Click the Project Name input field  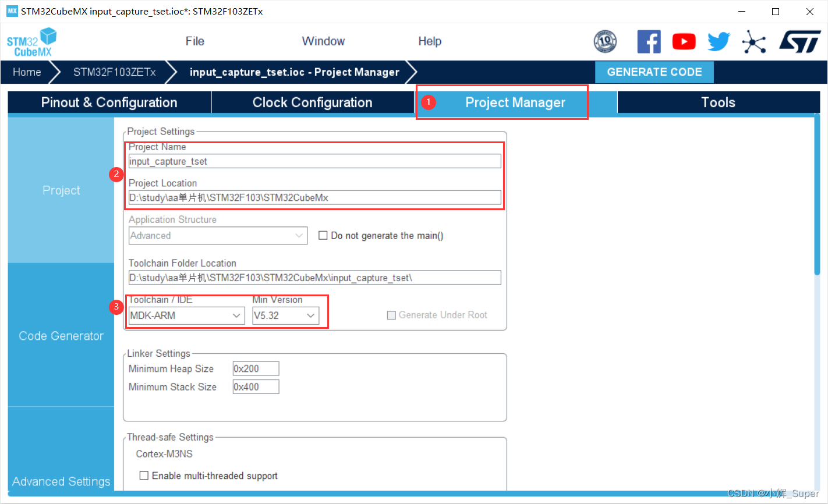tap(314, 161)
